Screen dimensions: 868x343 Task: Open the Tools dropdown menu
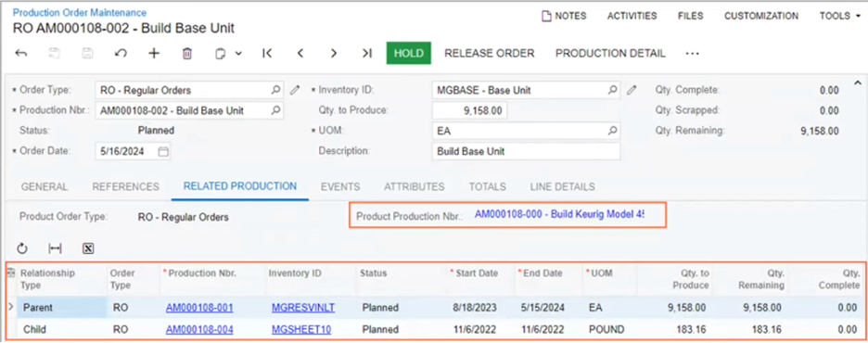tap(838, 16)
